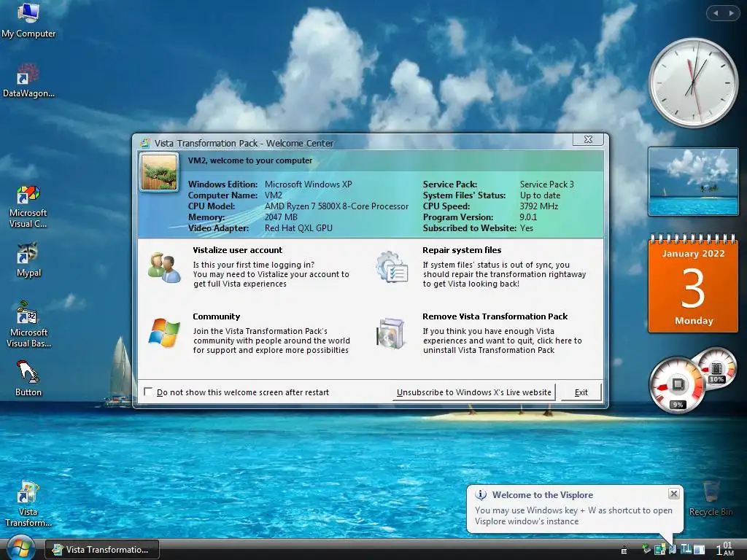Viewport: 747px width, 560px height.
Task: Click the T-shaped tray icon
Action: coord(686,549)
